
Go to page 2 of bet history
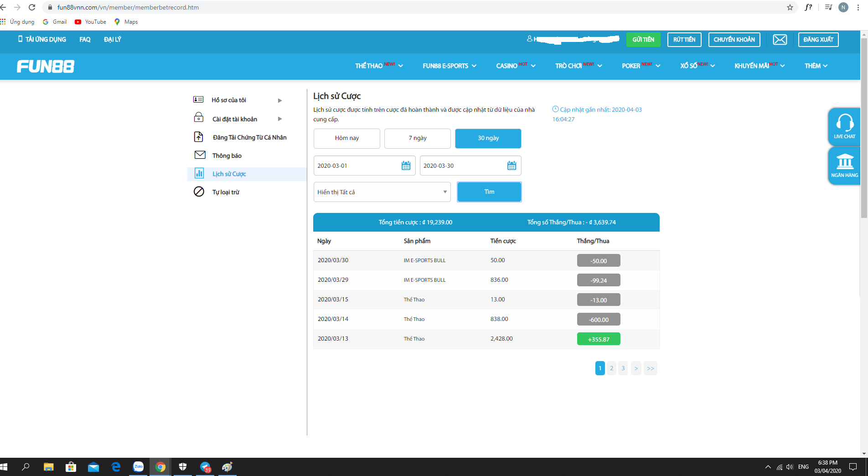coord(611,368)
